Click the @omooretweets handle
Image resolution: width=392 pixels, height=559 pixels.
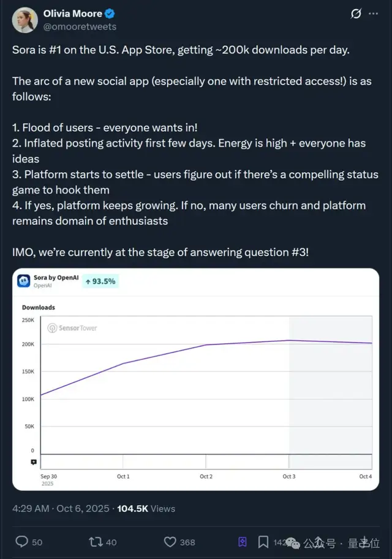click(80, 26)
